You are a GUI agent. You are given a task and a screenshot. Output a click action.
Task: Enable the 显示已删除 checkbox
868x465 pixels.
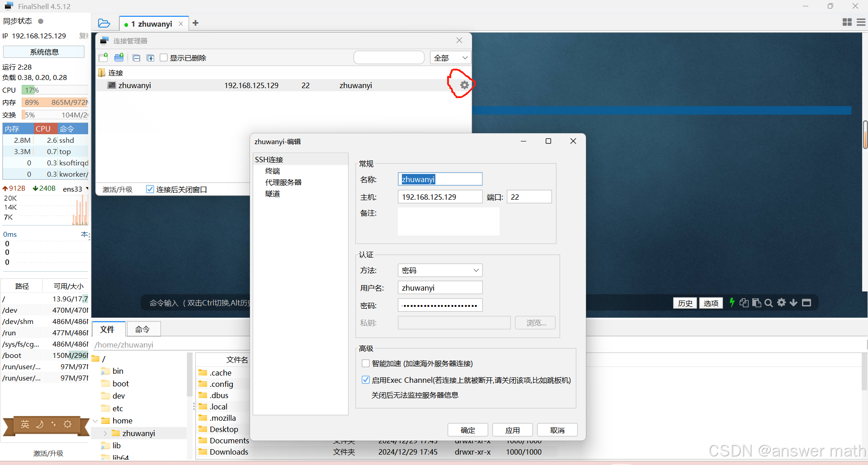pos(164,57)
